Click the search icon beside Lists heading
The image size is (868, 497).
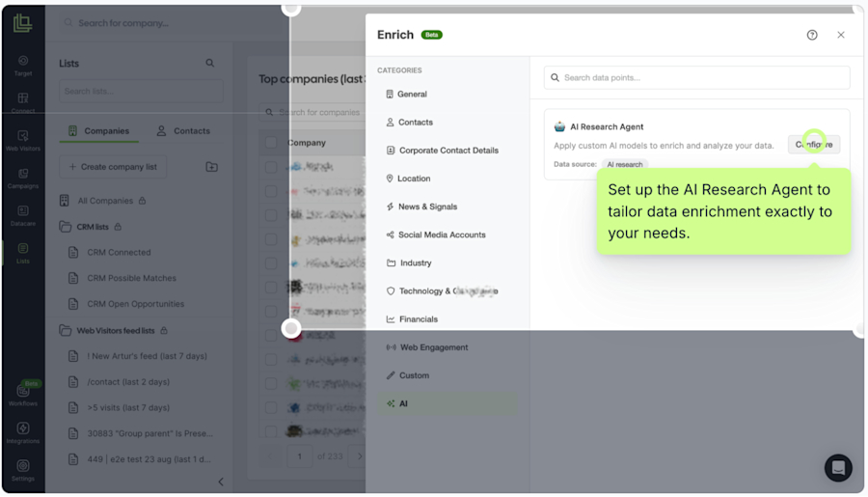pos(210,63)
